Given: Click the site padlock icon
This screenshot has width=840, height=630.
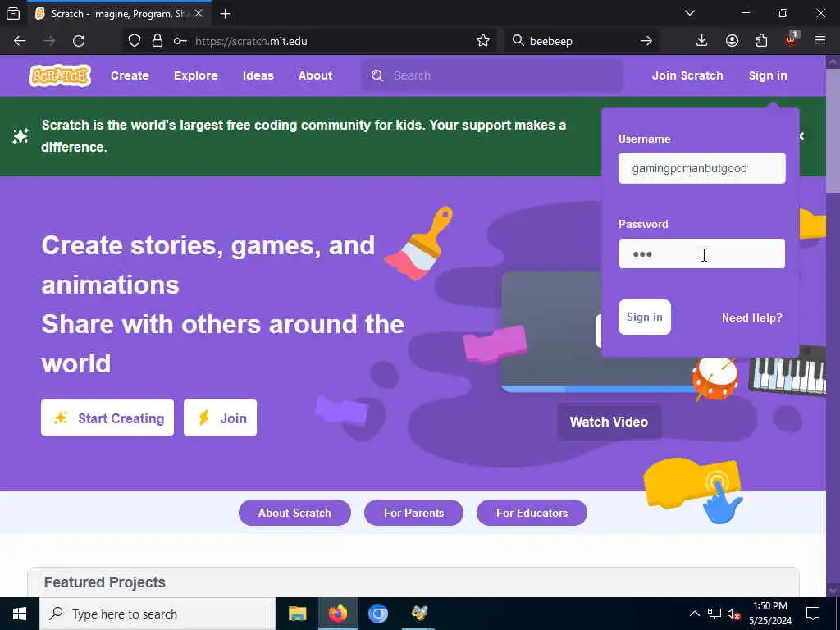Looking at the screenshot, I should click(157, 41).
